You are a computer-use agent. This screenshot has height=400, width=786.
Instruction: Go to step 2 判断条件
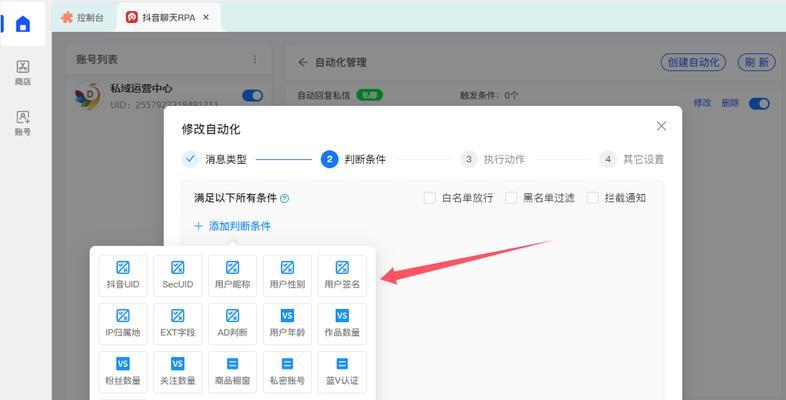pos(353,159)
